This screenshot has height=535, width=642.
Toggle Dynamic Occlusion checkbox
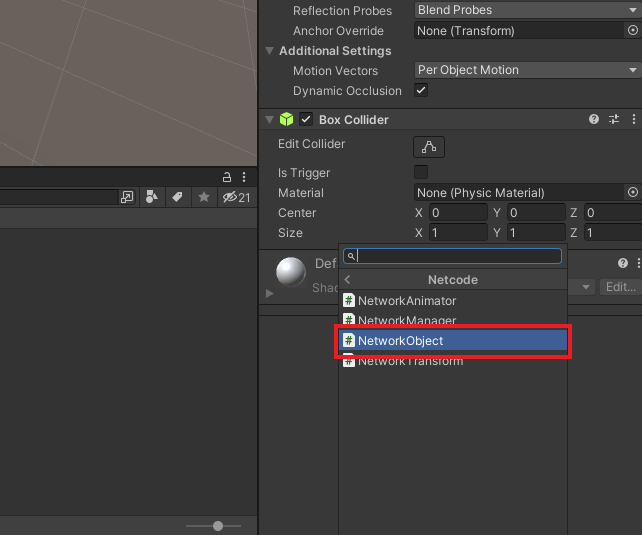tap(421, 90)
